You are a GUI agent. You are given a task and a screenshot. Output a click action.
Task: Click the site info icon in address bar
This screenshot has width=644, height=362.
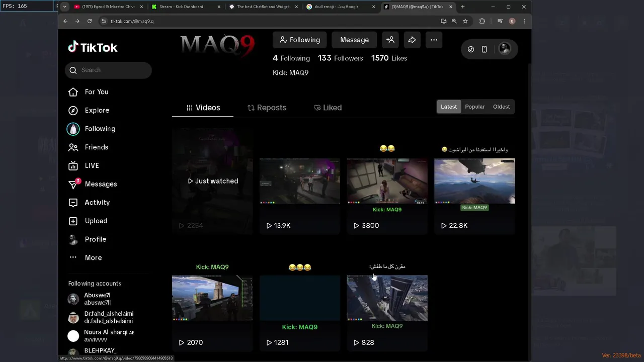(x=104, y=21)
